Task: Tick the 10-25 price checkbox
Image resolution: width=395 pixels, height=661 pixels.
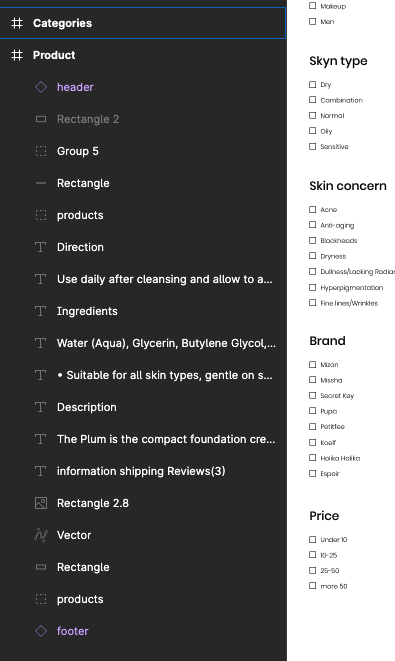Action: point(312,555)
